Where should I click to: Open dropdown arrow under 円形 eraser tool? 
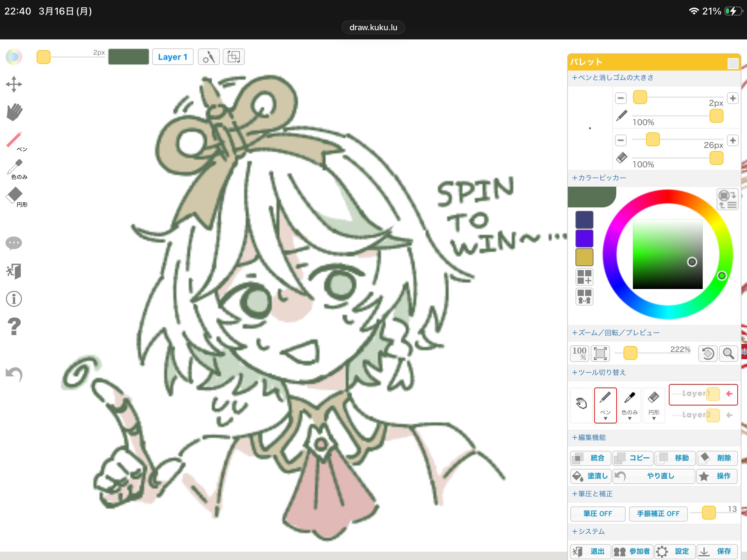(x=654, y=419)
